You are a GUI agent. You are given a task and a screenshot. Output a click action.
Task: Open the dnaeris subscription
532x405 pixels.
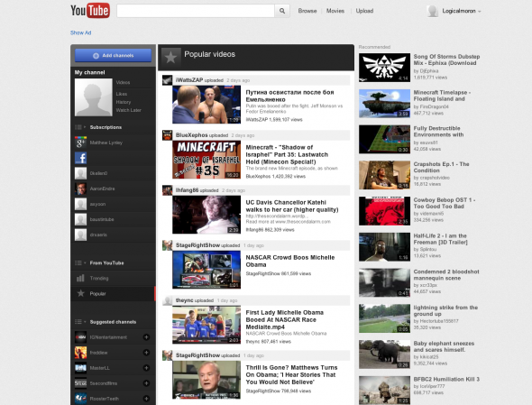(x=113, y=235)
